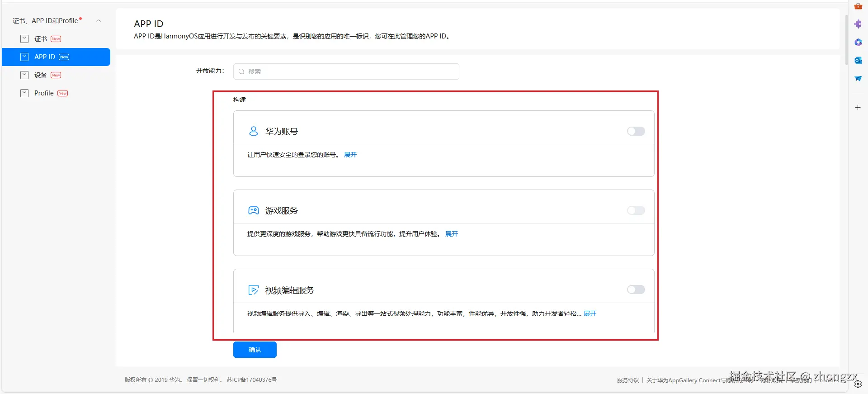
Task: Go to the 设备 menu item
Action: [x=56, y=75]
